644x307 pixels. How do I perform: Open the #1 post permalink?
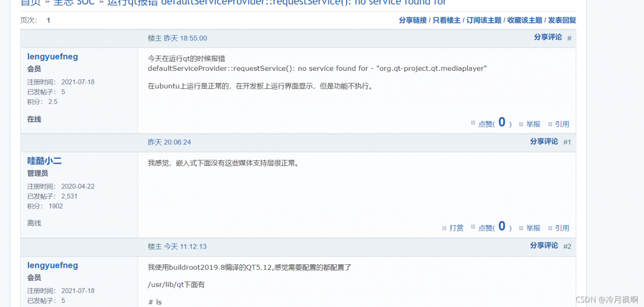(x=567, y=142)
